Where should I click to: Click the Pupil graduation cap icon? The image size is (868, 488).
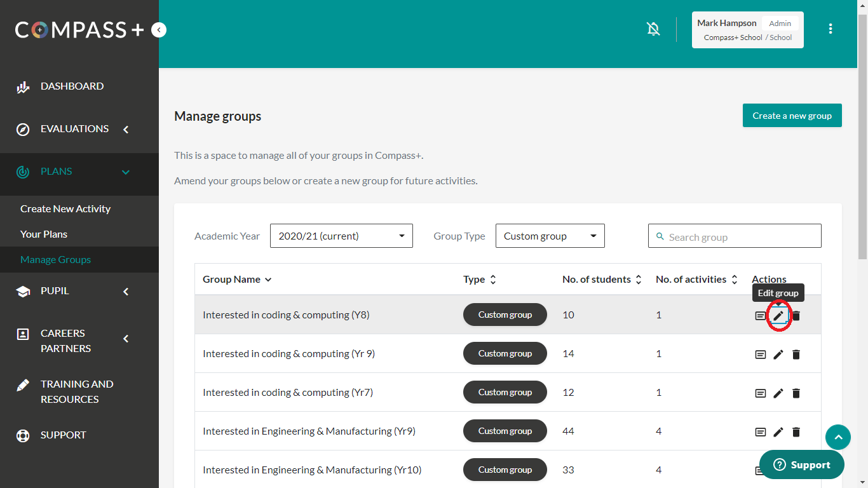click(23, 292)
